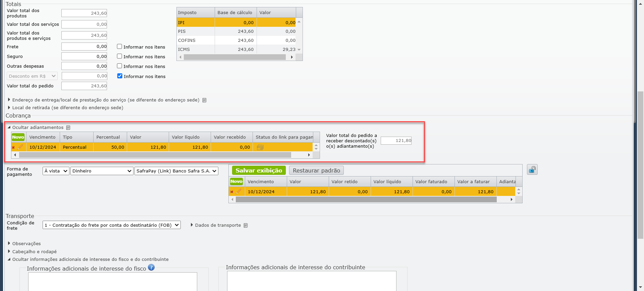Select the IPI row in Imposto table
The height and width of the screenshot is (291, 644).
click(x=236, y=22)
